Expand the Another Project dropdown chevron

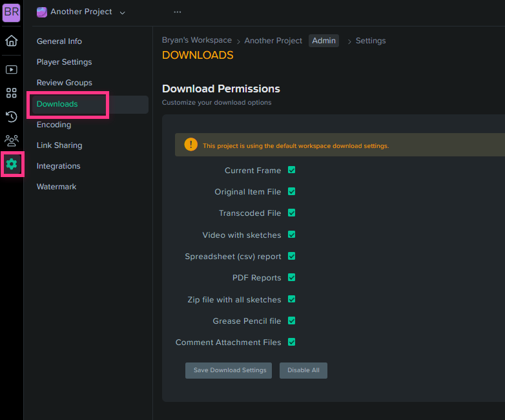123,13
